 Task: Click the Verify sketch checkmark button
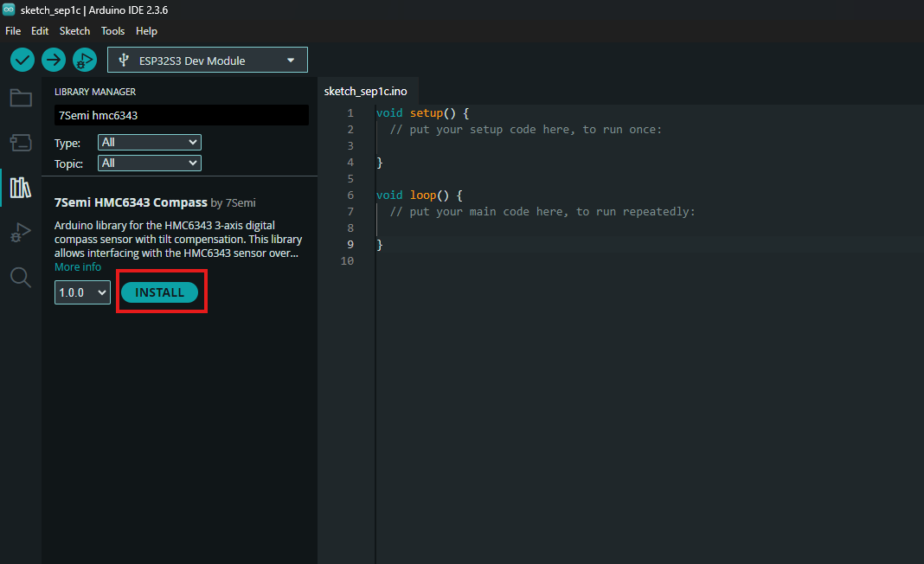pos(22,60)
